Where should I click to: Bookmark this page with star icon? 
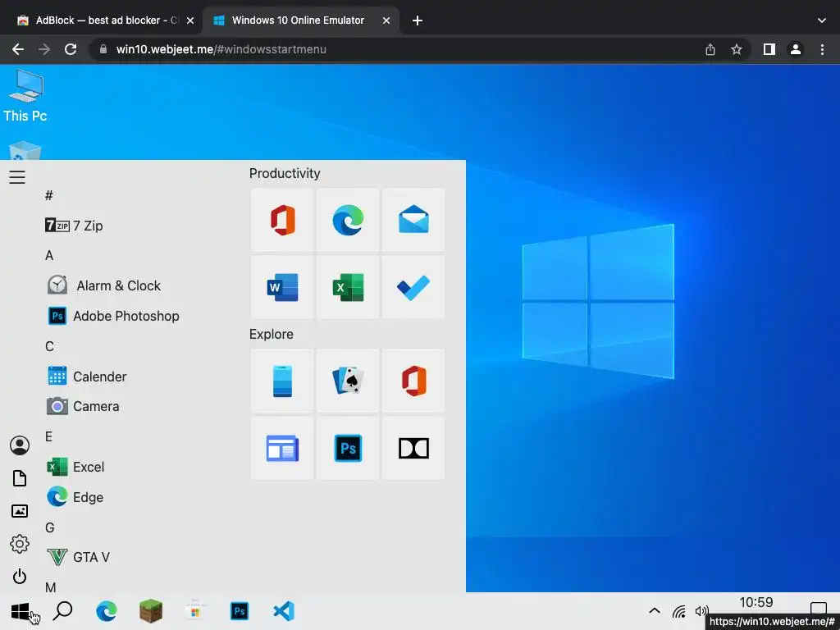click(x=737, y=49)
